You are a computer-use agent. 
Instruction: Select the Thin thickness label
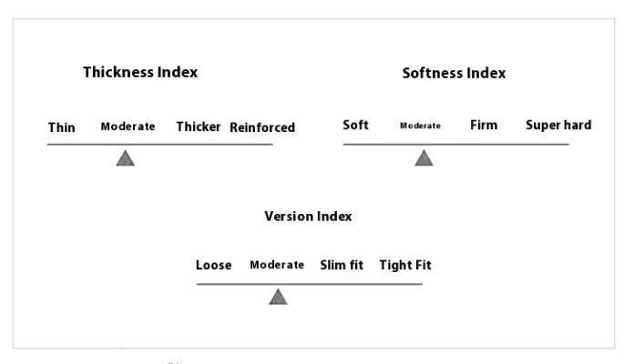point(61,127)
